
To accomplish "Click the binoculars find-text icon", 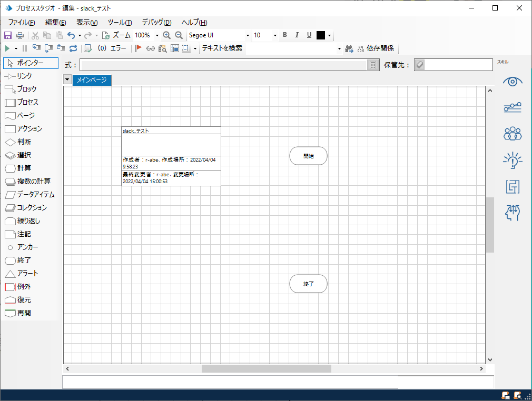I will coord(349,48).
